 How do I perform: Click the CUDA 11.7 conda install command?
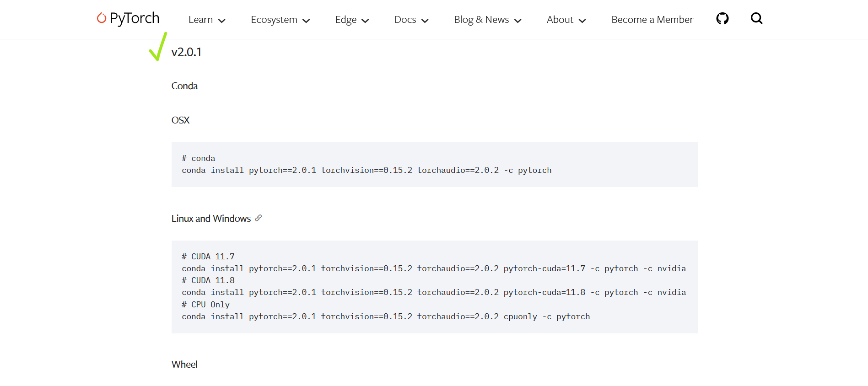pyautogui.click(x=433, y=268)
